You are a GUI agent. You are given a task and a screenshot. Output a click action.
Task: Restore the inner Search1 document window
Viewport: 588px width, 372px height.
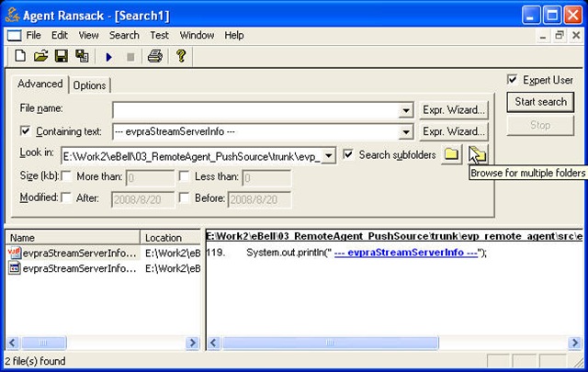560,36
